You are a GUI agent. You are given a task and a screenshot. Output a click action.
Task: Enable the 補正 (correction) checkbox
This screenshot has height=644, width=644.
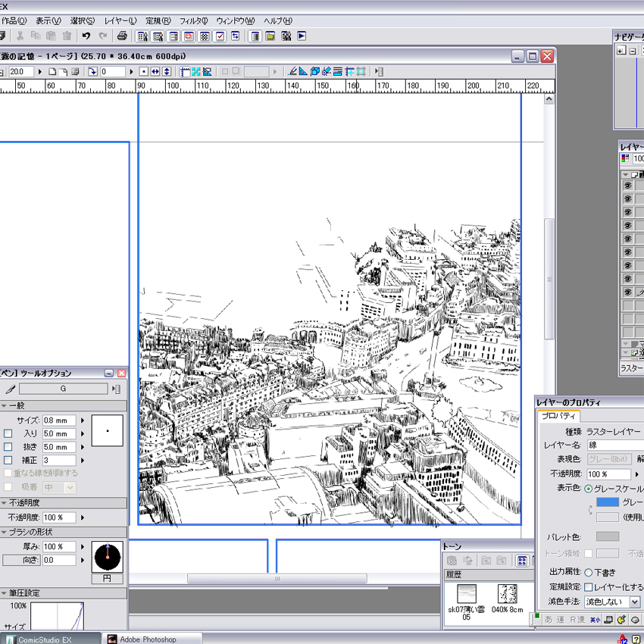coord(8,460)
